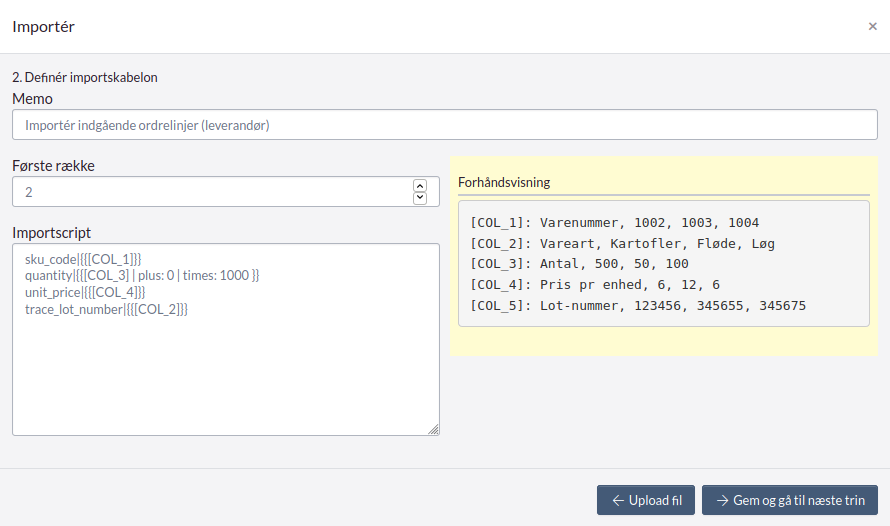The width and height of the screenshot is (890, 526).
Task: Click the [COL_5] Lot-nummer preview row
Action: click(x=637, y=306)
